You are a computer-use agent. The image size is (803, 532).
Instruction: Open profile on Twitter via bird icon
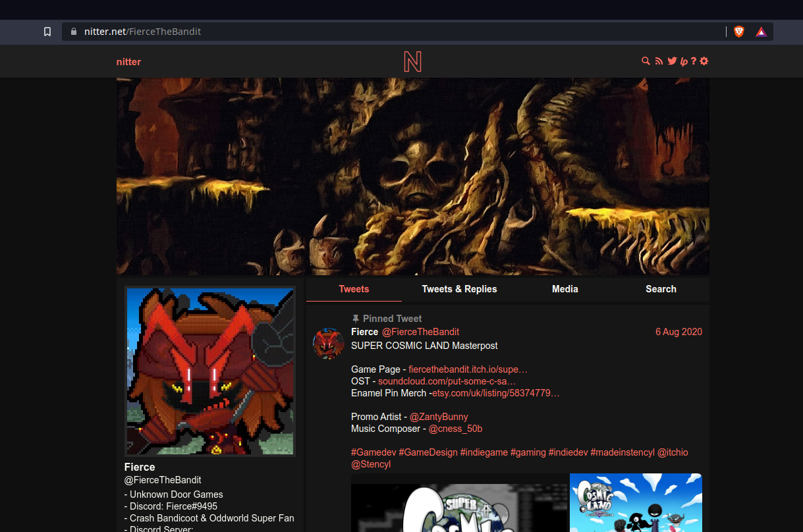(x=672, y=61)
